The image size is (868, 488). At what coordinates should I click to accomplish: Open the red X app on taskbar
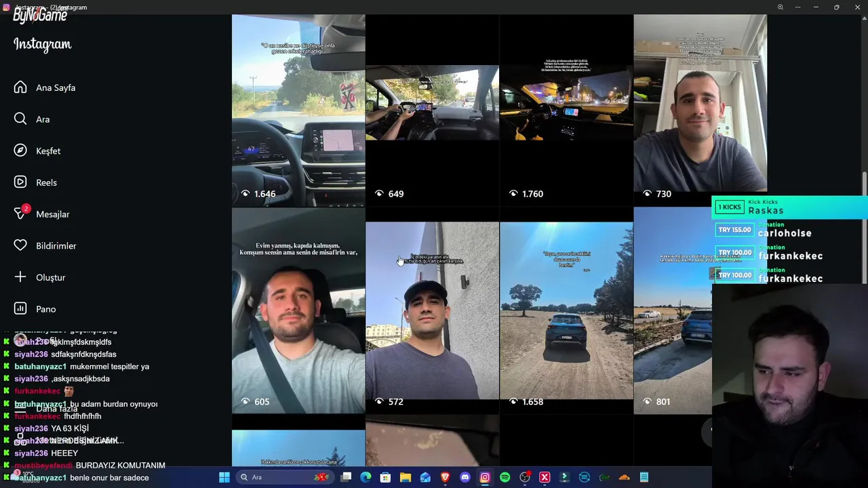(x=545, y=477)
